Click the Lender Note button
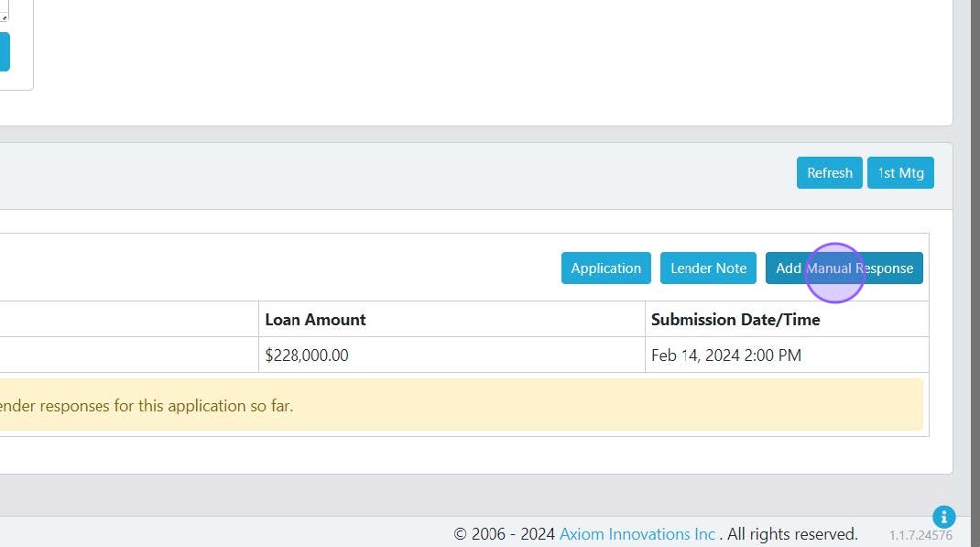Image resolution: width=980 pixels, height=547 pixels. 708,268
